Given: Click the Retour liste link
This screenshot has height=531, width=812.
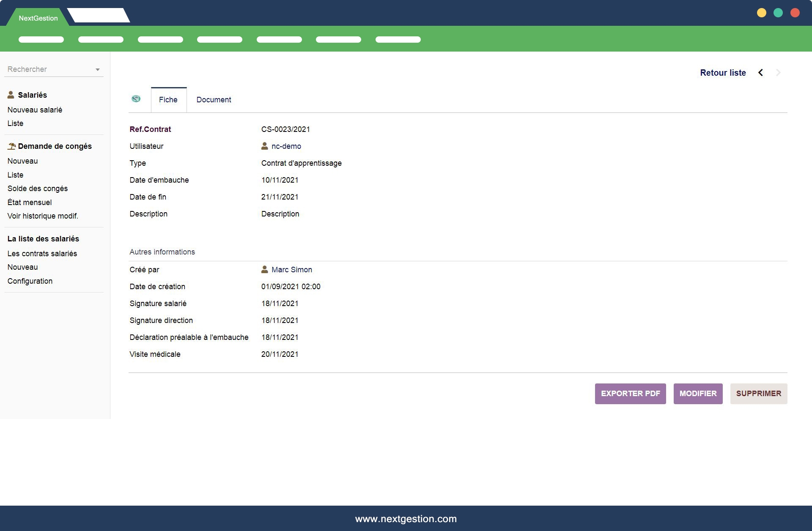Looking at the screenshot, I should 723,73.
